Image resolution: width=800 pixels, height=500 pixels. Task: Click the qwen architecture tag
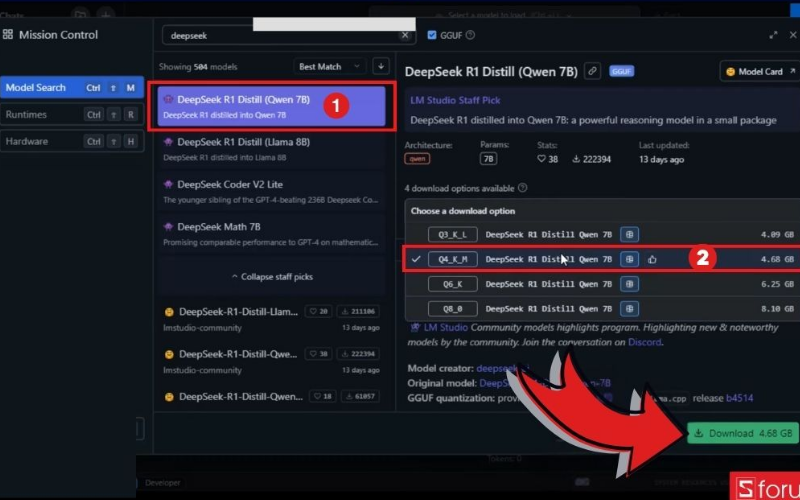(417, 159)
